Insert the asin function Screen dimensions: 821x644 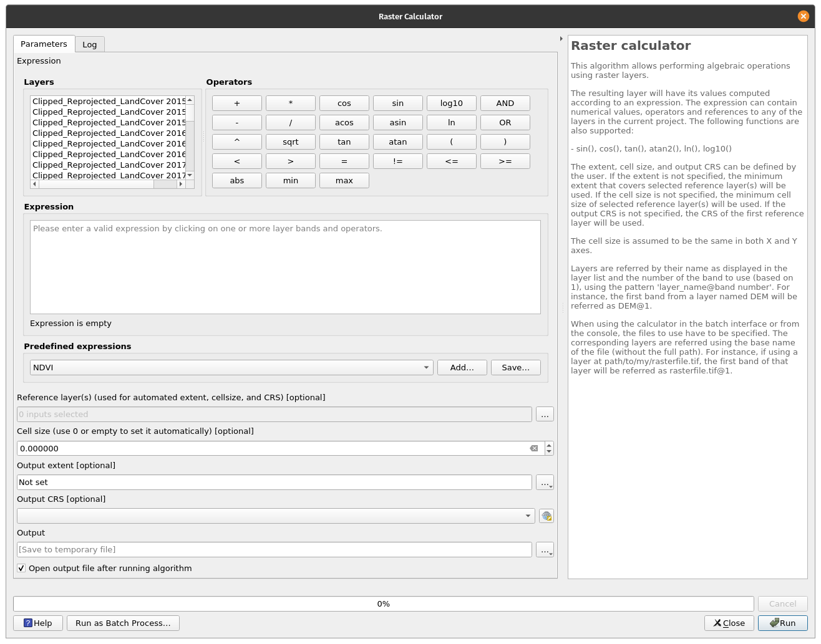click(398, 123)
